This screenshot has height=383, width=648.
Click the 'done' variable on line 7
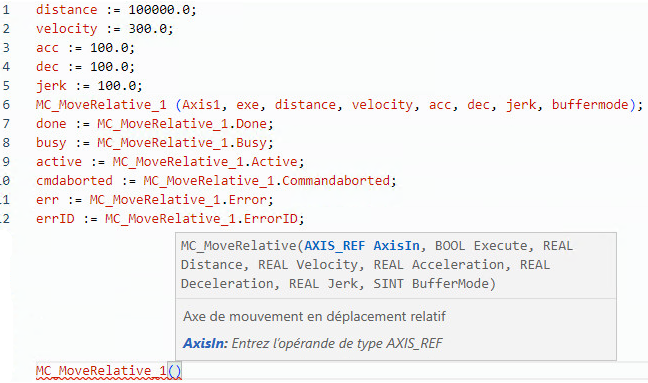pos(51,124)
